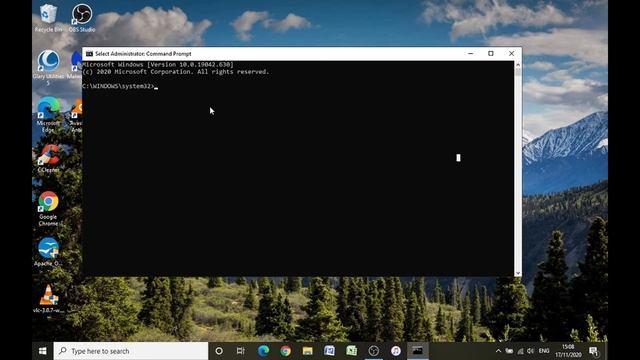This screenshot has width=640, height=360.
Task: Open Task View on the taskbar
Action: coord(241,351)
